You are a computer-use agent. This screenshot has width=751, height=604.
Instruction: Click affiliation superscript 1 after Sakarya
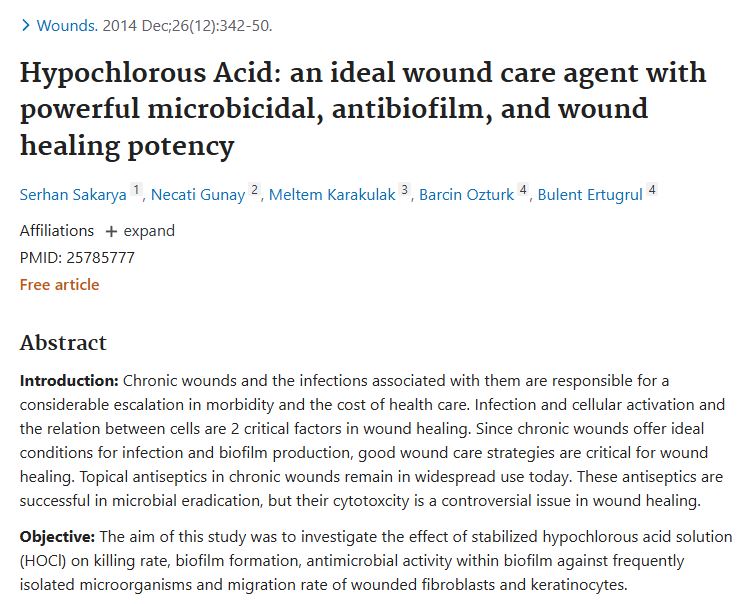[x=138, y=191]
